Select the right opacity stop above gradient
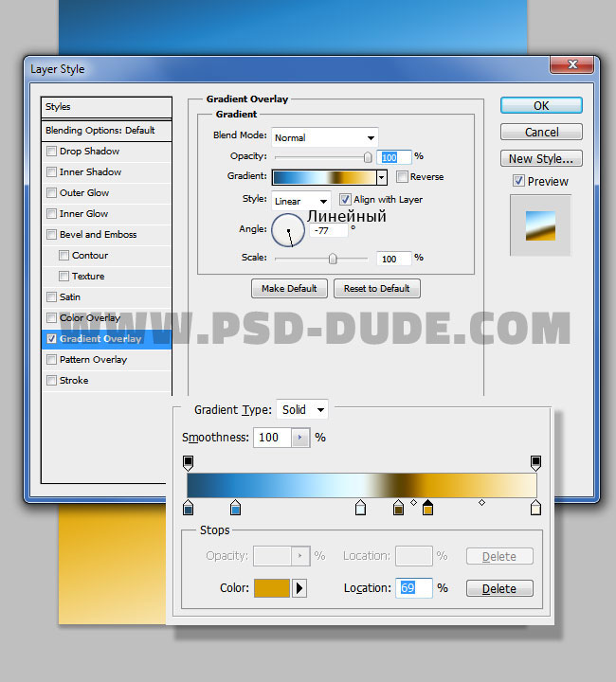Screen dimensions: 616x682 [x=535, y=463]
